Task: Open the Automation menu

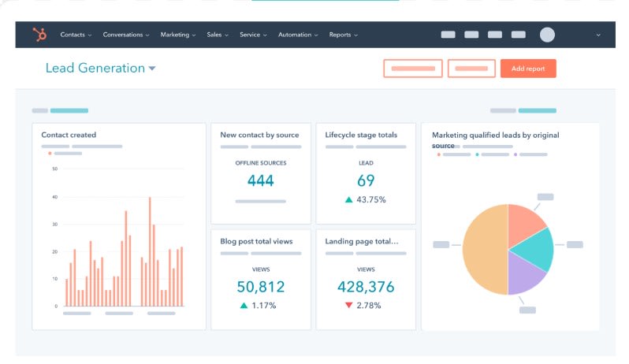Action: [298, 35]
